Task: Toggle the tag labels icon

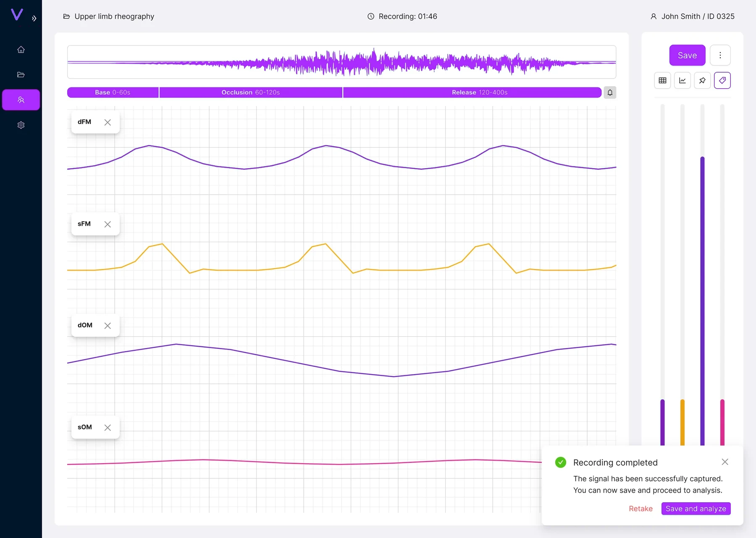Action: [722, 80]
